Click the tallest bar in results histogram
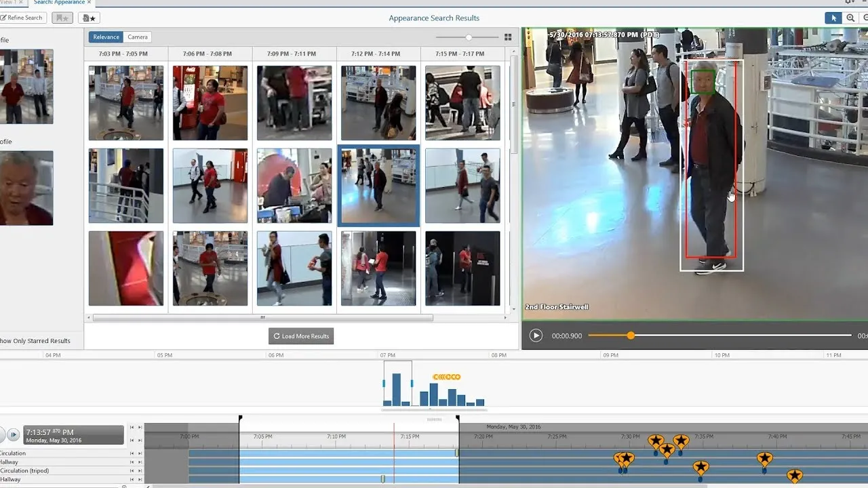This screenshot has height=488, width=868. pos(397,389)
